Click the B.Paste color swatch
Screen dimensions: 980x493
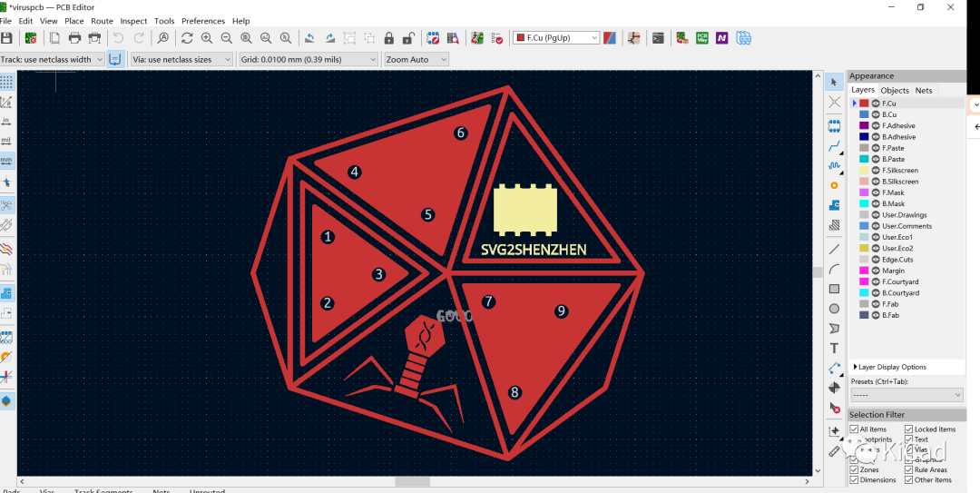865,159
